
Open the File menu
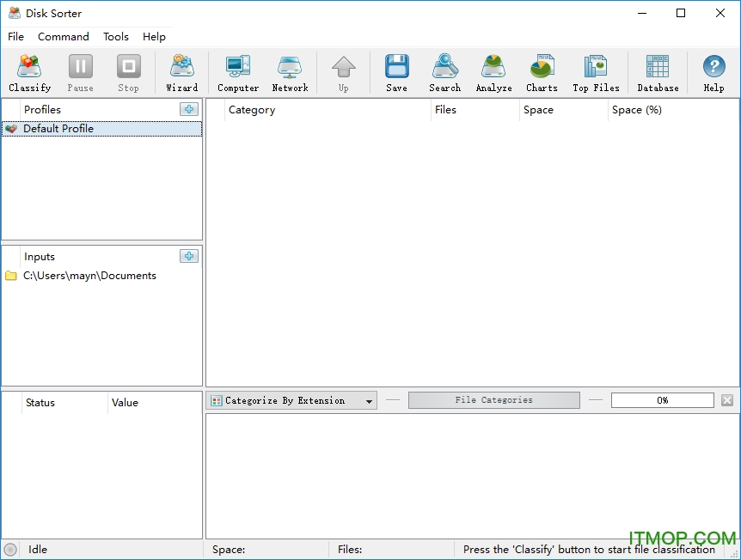[15, 36]
